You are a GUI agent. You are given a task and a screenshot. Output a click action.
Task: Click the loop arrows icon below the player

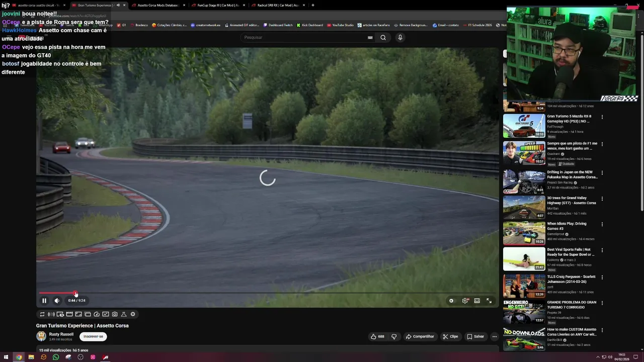coord(42,314)
